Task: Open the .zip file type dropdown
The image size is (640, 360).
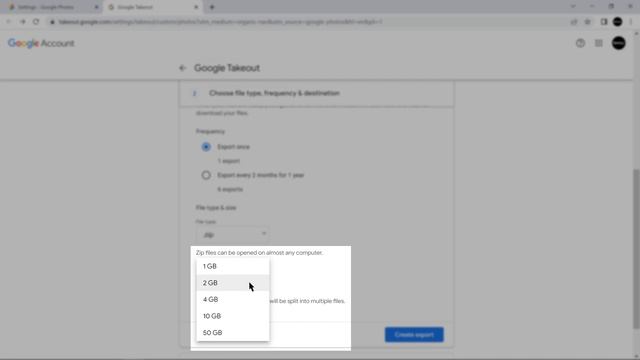Action: pos(232,235)
